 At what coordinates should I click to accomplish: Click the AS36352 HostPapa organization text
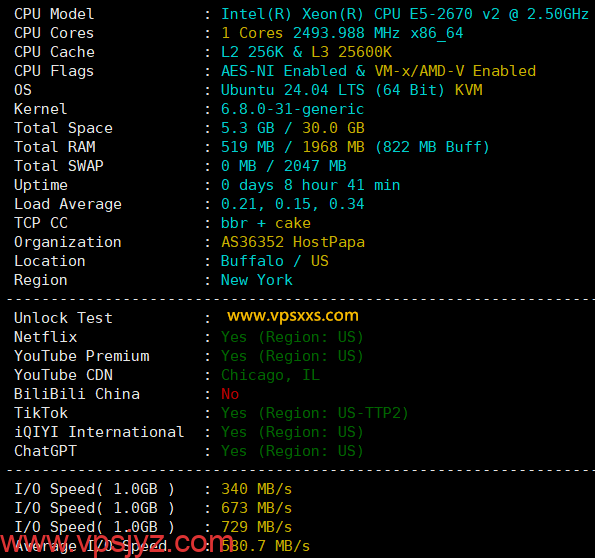pyautogui.click(x=293, y=242)
